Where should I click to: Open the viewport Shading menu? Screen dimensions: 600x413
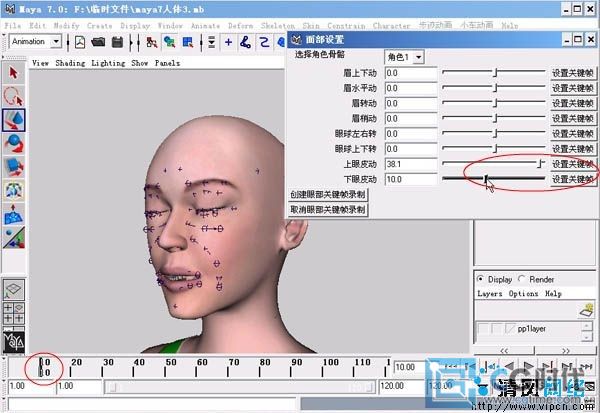click(70, 63)
